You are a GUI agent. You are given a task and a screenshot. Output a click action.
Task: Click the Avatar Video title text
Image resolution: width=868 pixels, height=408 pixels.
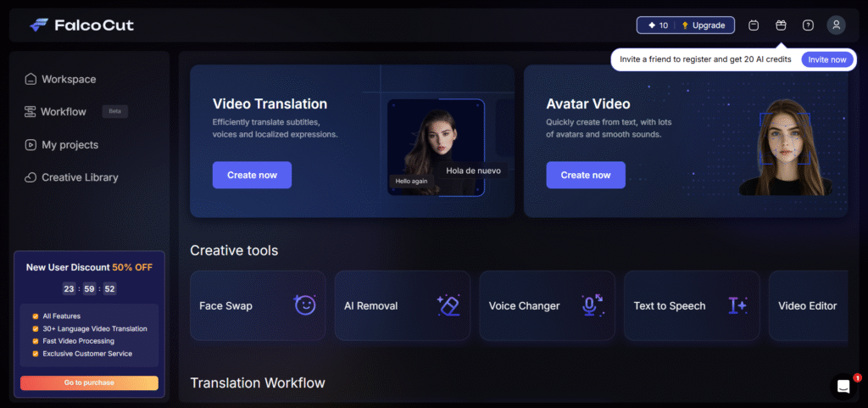(588, 104)
